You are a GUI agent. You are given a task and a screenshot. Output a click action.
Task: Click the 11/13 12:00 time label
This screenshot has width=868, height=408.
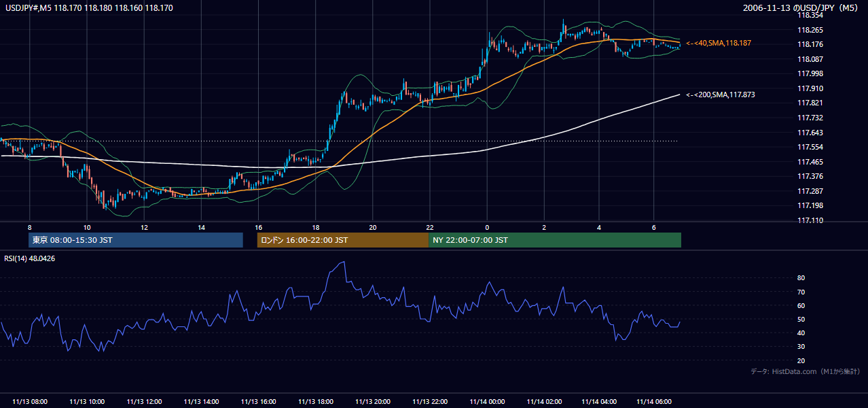(144, 402)
